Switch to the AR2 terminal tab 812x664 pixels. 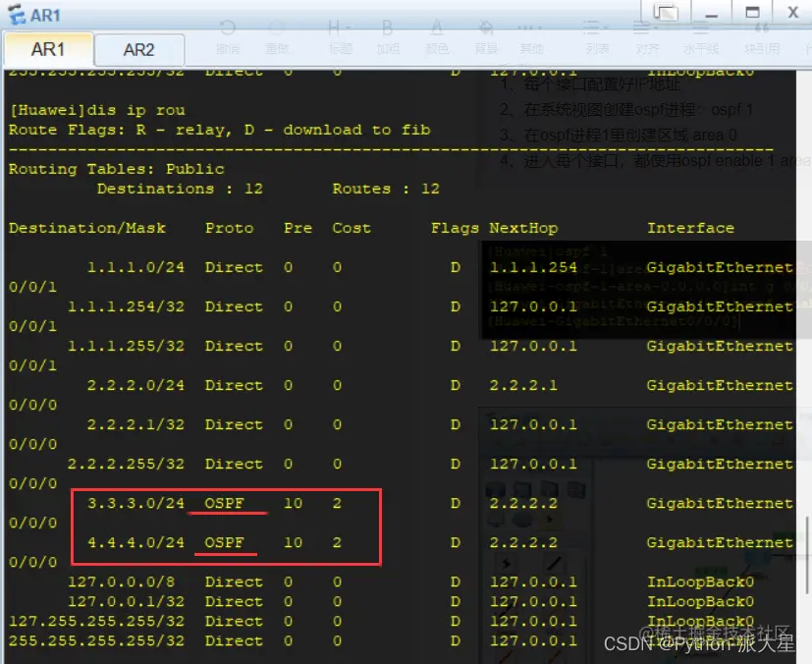coord(138,50)
